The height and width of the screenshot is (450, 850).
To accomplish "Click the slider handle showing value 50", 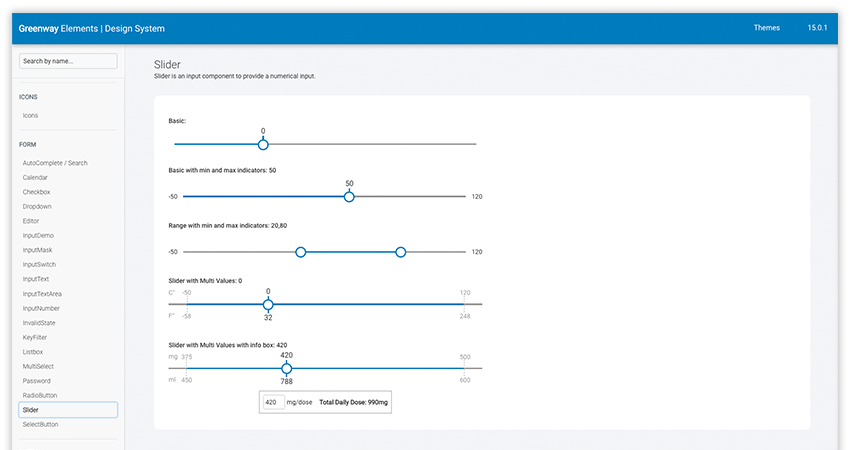I will pos(349,197).
